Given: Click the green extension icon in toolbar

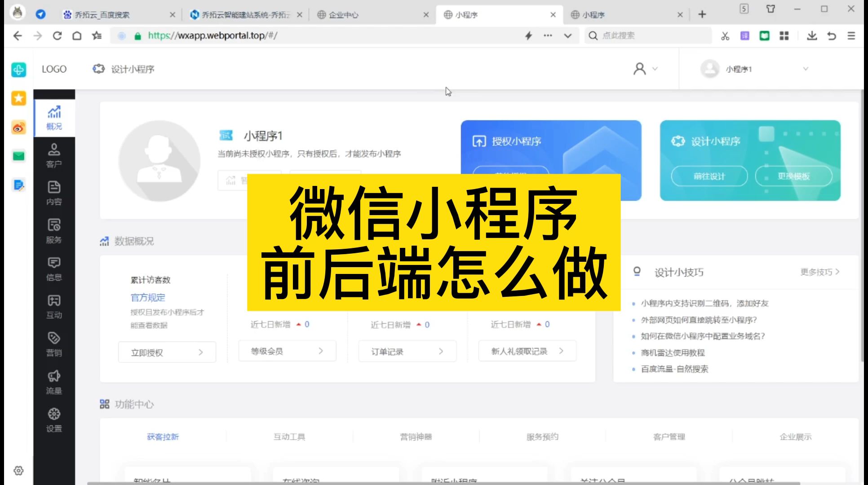Looking at the screenshot, I should (764, 36).
